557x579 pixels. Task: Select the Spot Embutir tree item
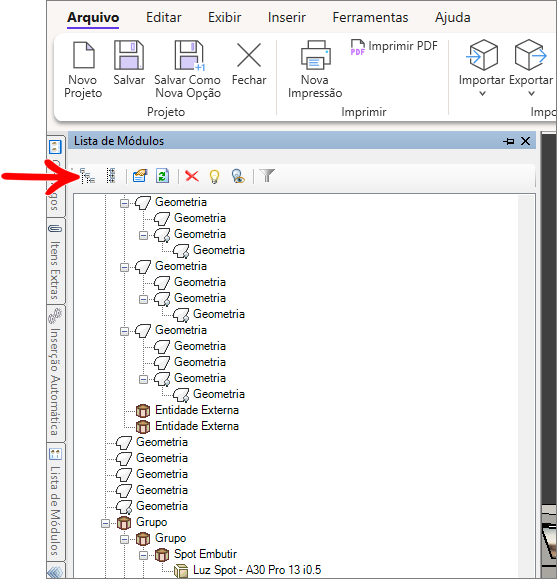click(205, 554)
